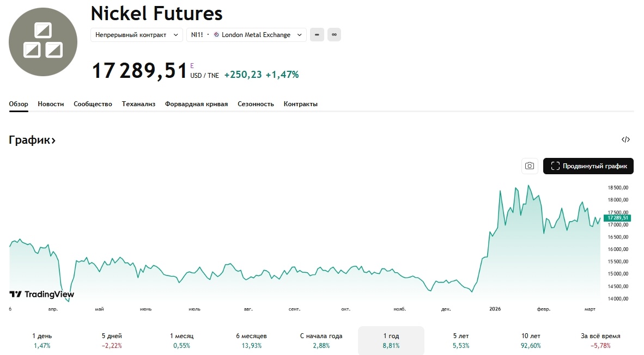Image resolution: width=644 pixels, height=355 pixels.
Task: Select the За всё время range
Action: (600, 340)
